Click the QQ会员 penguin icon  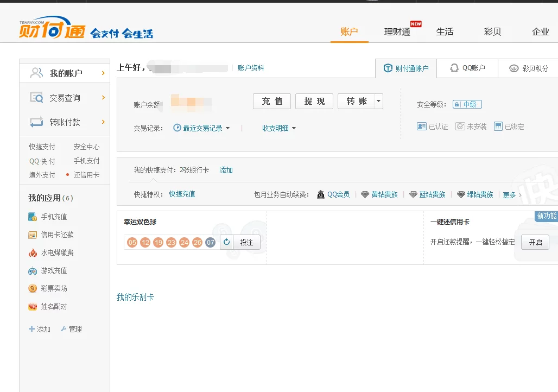pyautogui.click(x=321, y=194)
